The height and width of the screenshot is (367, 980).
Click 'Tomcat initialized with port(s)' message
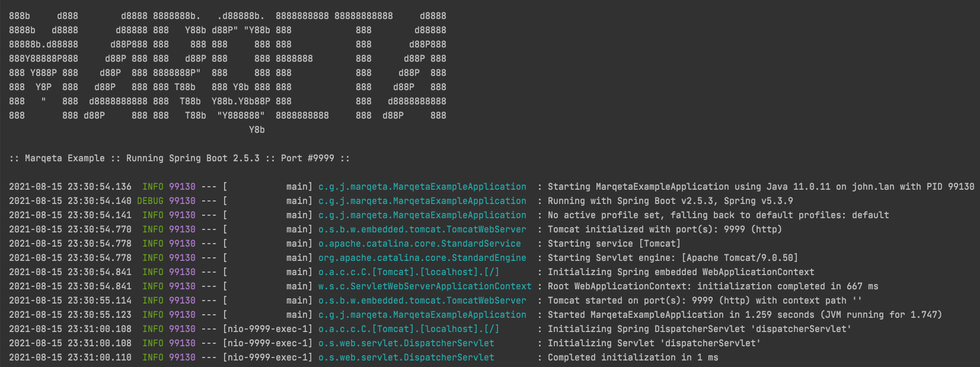664,229
